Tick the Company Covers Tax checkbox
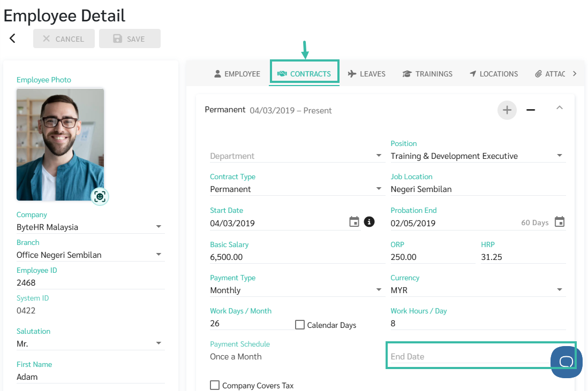This screenshot has height=391, width=588. pos(215,385)
